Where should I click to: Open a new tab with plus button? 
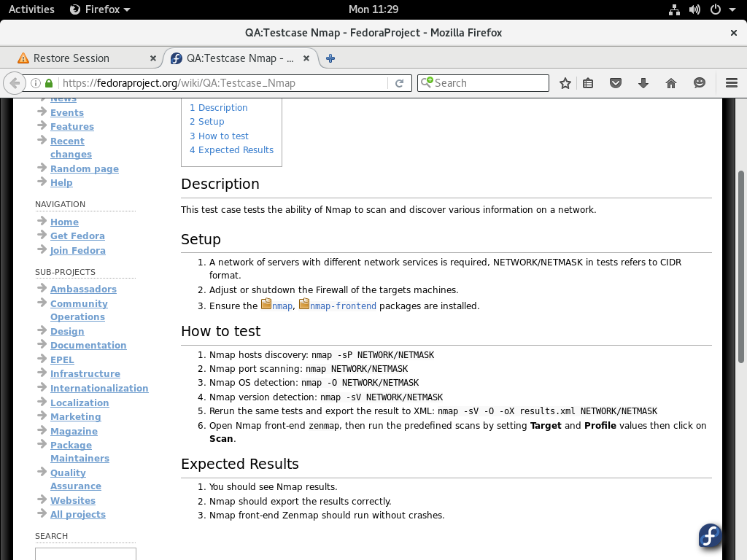pos(330,58)
